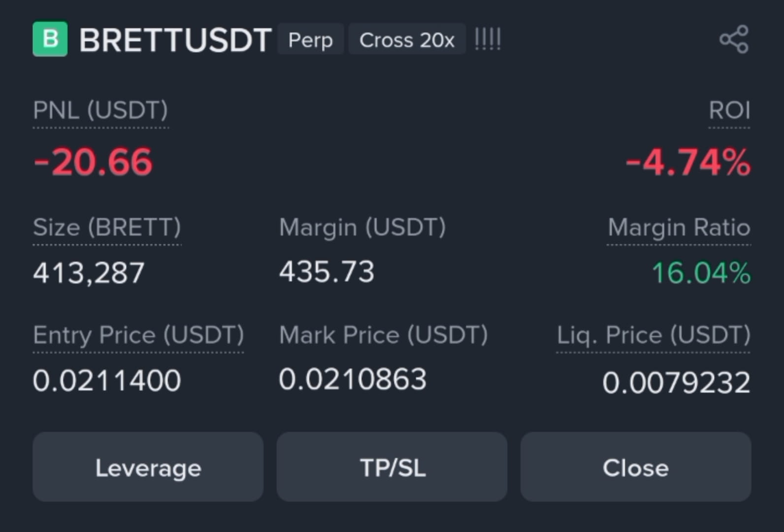Tap the Margin Ratio label

tap(679, 228)
